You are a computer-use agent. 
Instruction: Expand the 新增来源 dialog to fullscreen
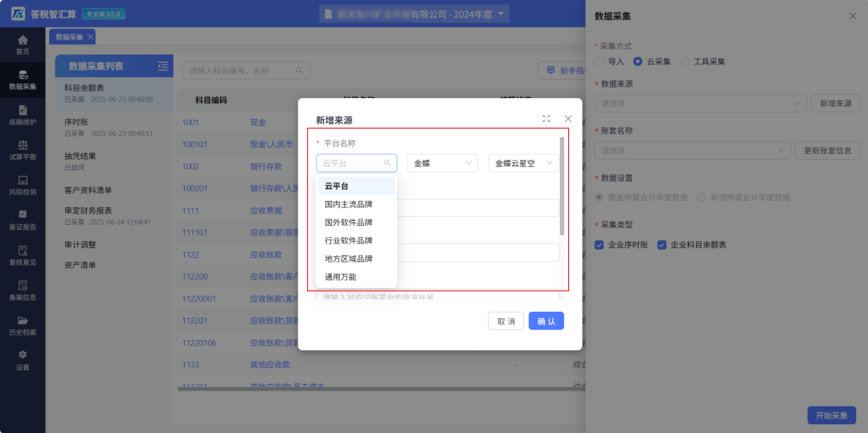(x=547, y=118)
